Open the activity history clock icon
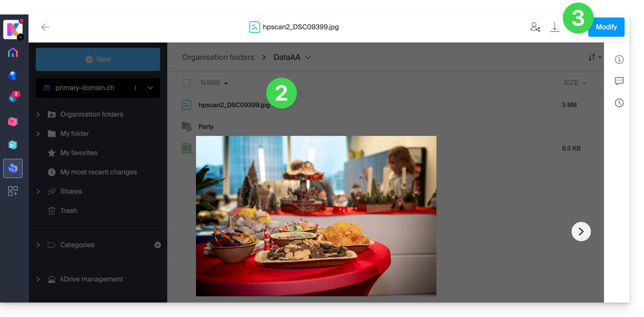The width and height of the screenshot is (644, 317). click(619, 103)
